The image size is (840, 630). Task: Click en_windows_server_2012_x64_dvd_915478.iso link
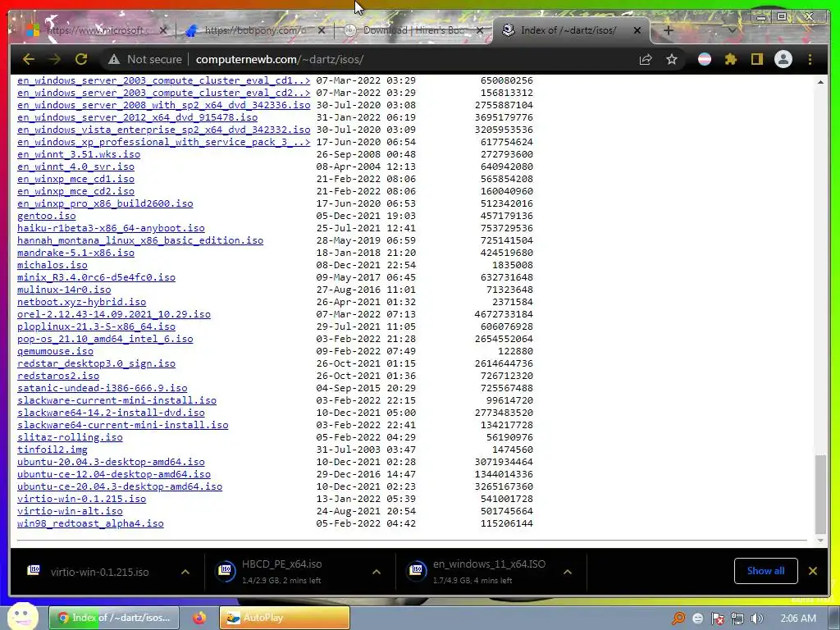137,117
